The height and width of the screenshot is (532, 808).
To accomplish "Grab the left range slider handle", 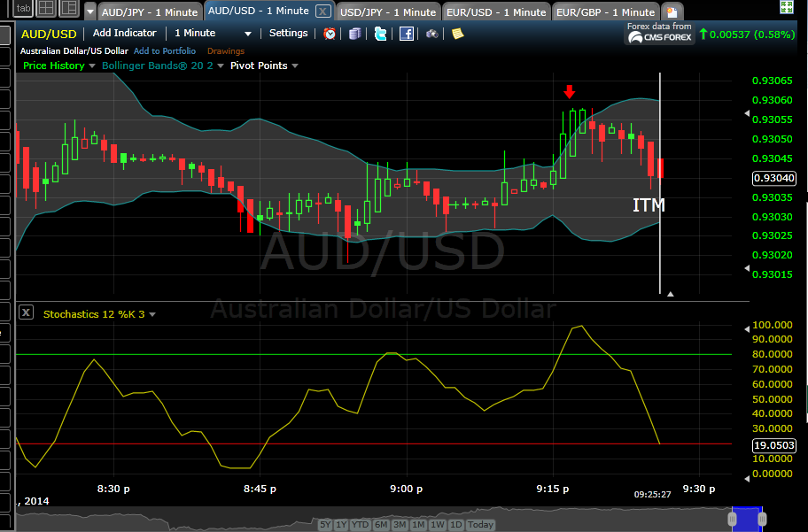I will [x=732, y=519].
